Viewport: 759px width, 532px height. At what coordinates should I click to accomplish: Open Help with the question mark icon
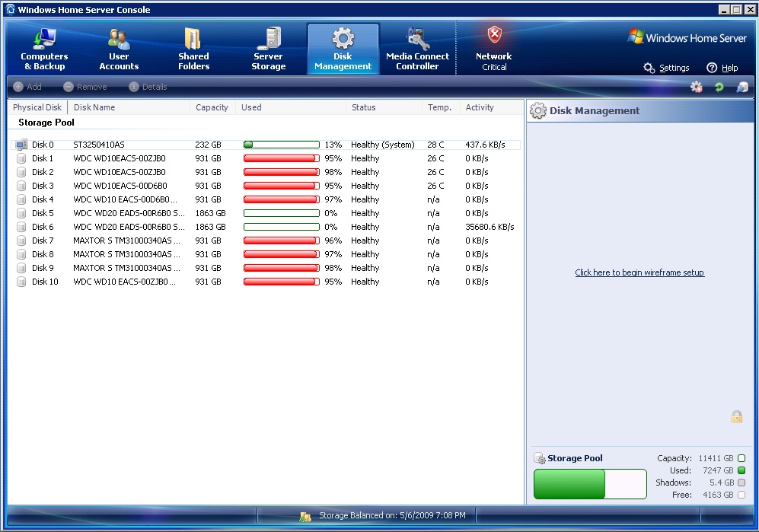coord(713,68)
